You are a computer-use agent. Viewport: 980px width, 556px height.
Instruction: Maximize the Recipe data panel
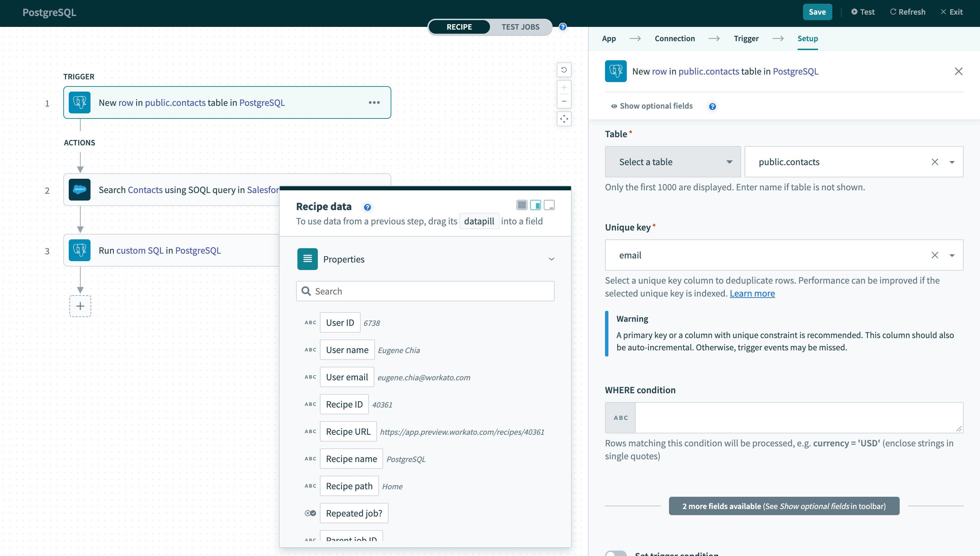point(522,205)
